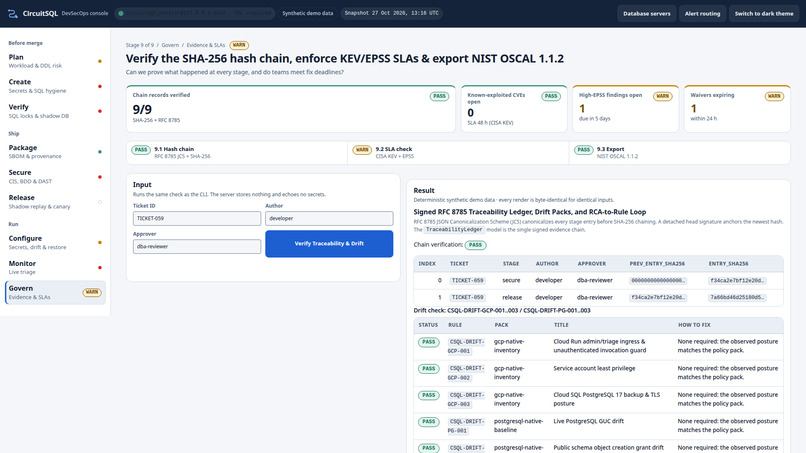806x453 pixels.
Task: Click the Synthetic demo data pill
Action: coord(307,13)
